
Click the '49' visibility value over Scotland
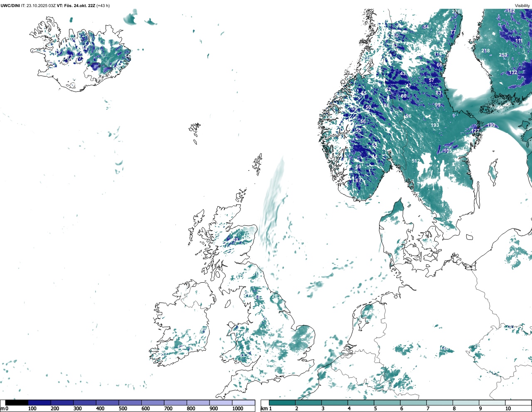pyautogui.click(x=236, y=240)
